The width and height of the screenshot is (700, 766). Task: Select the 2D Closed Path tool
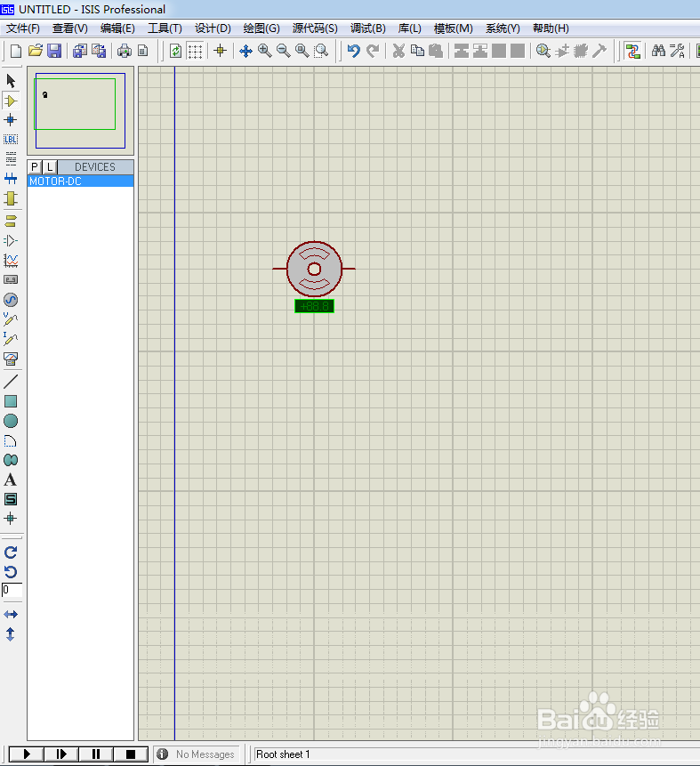click(x=11, y=460)
